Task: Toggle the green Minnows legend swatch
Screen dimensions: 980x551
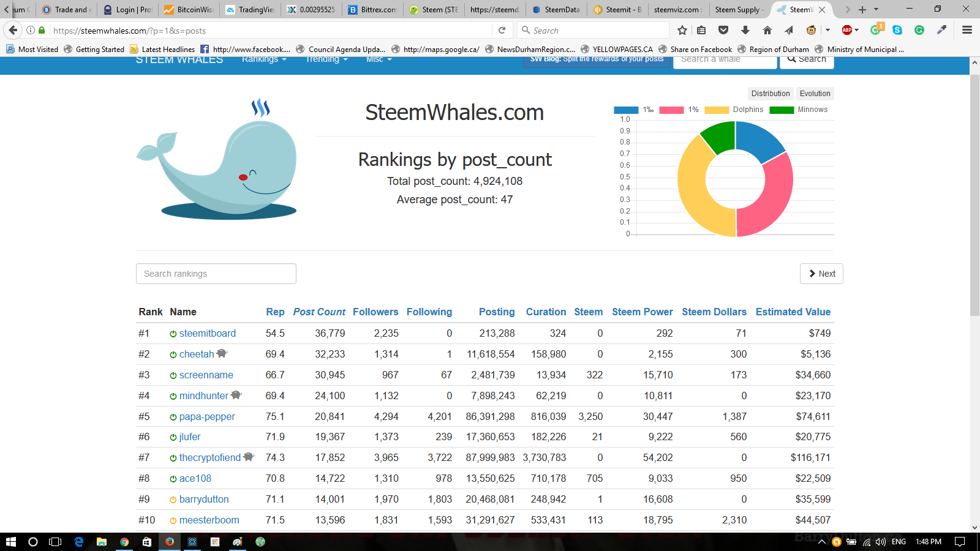Action: (x=782, y=110)
